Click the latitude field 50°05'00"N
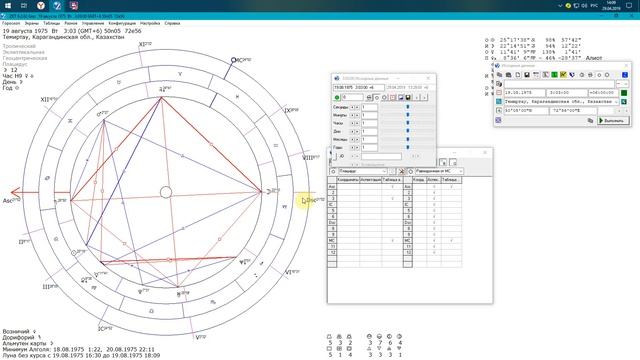Image resolution: width=640 pixels, height=360 pixels. pyautogui.click(x=526, y=110)
